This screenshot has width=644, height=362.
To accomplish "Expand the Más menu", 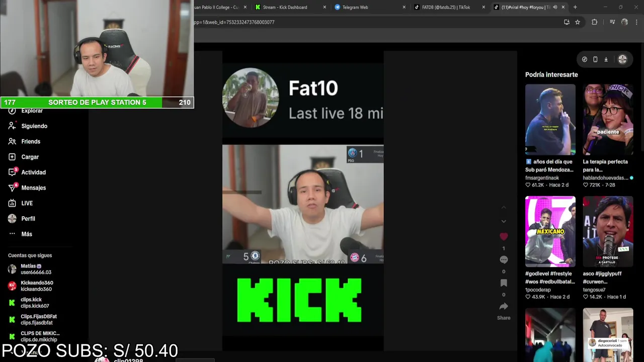I will (x=20, y=234).
